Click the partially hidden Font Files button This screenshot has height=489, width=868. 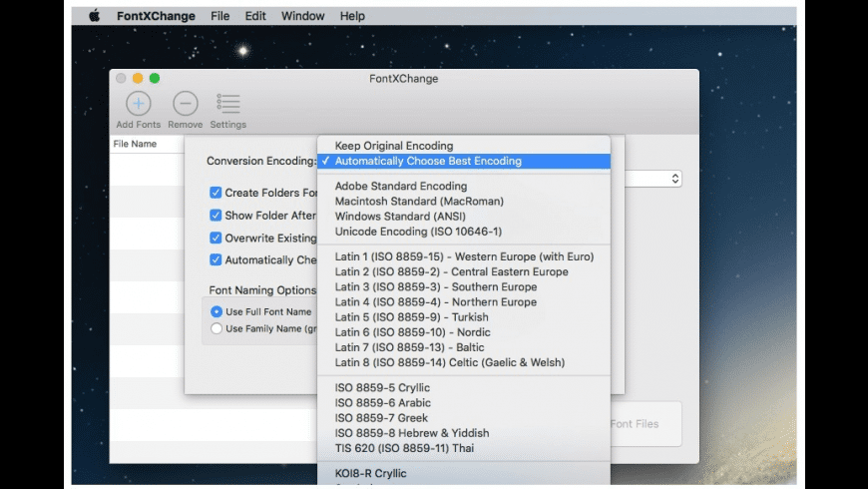(646, 424)
